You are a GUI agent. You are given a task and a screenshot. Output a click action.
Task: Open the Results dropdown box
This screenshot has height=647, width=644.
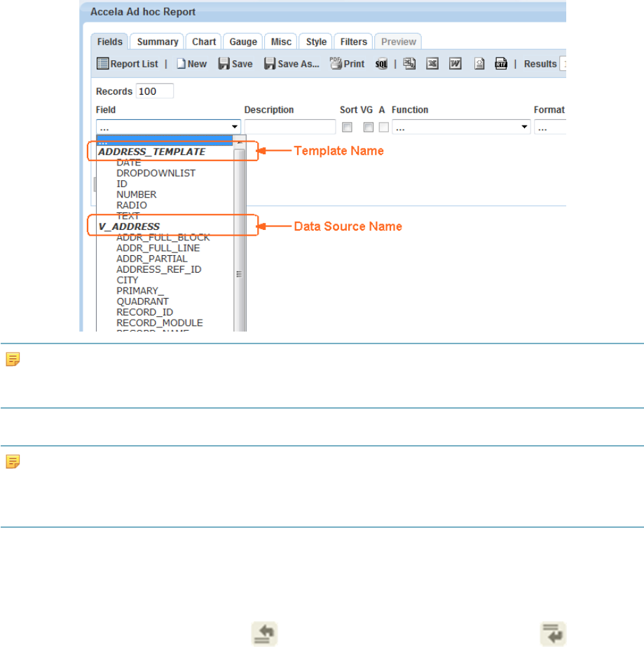[x=563, y=64]
